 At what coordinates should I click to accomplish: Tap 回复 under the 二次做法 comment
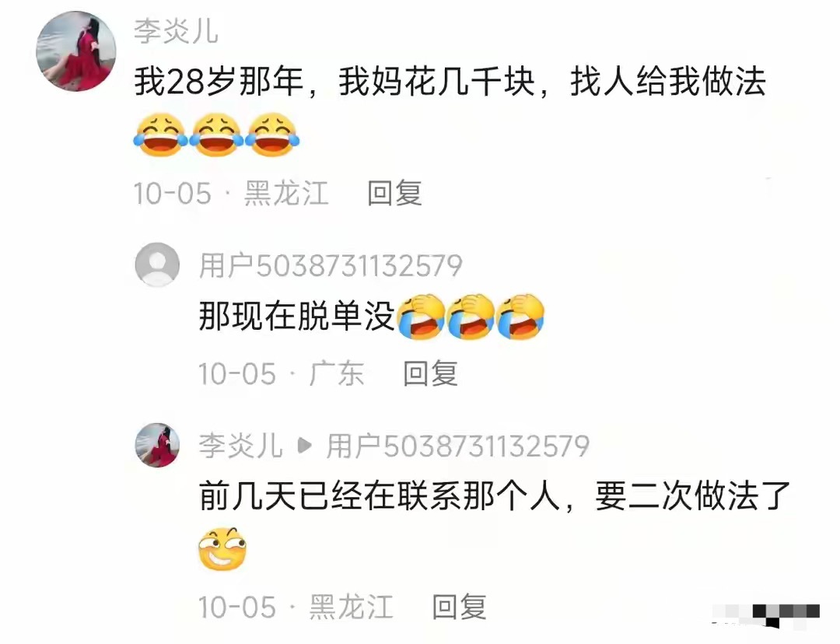[x=460, y=607]
